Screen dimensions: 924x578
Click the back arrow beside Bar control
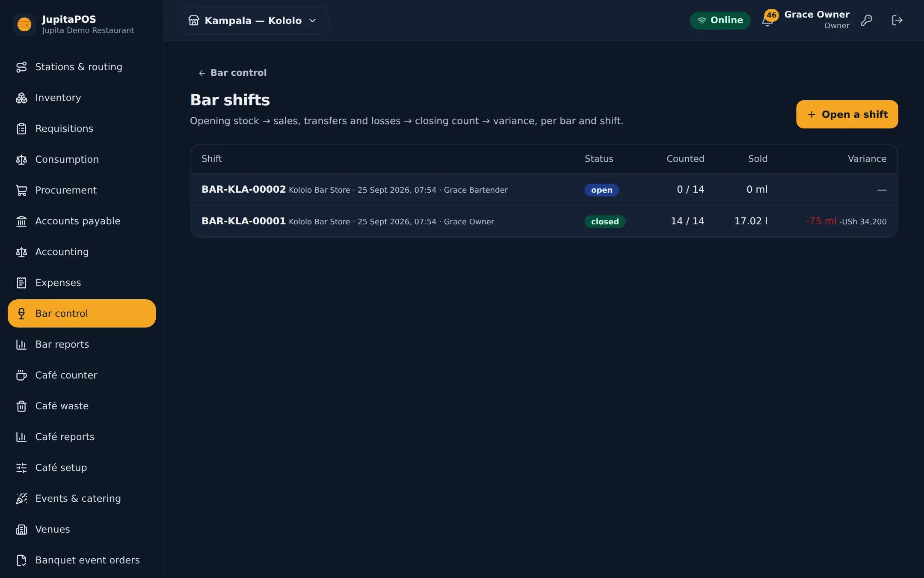202,73
